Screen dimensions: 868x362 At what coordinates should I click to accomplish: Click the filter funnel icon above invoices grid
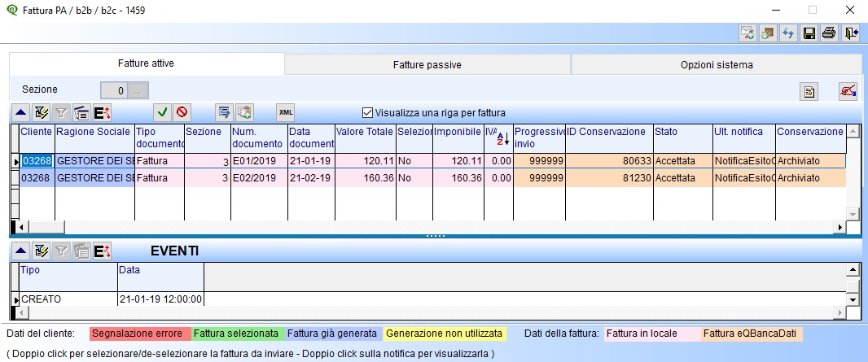pyautogui.click(x=62, y=112)
